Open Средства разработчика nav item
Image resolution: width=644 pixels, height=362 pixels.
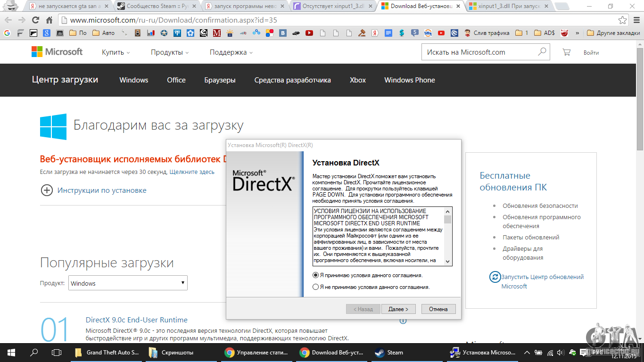[292, 80]
